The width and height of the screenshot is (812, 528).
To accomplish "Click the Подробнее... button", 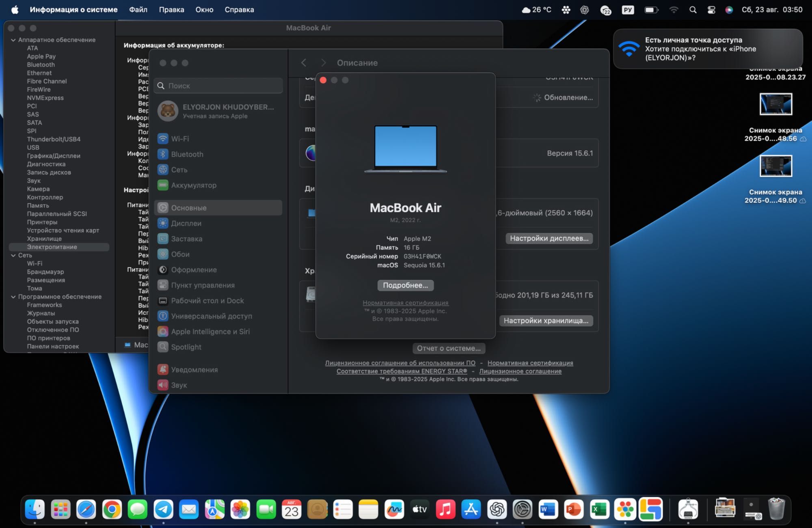I will coord(405,285).
